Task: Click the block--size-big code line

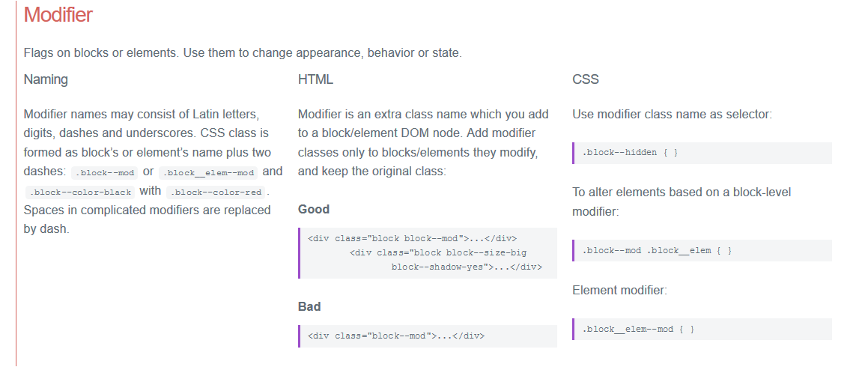Action: 438,252
